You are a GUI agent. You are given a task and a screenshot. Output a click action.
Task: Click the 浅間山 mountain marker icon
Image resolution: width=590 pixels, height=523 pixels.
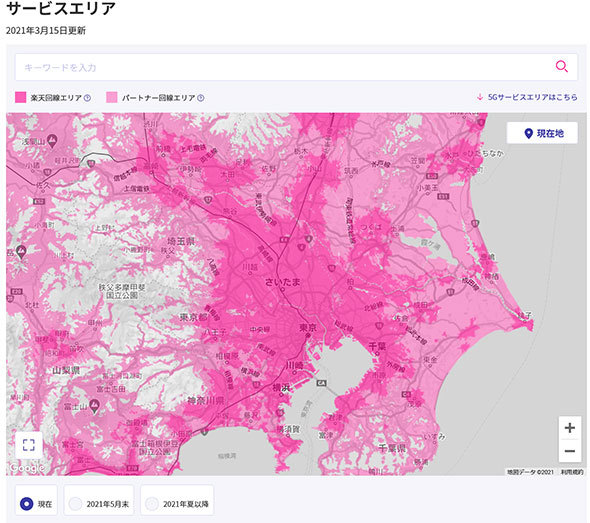(x=52, y=140)
